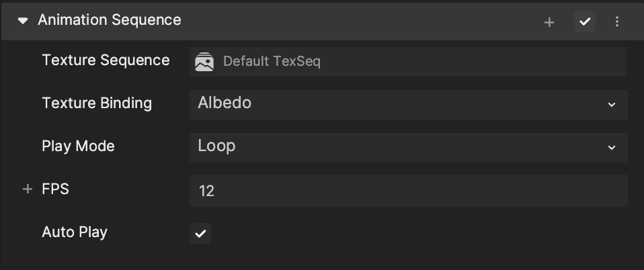Click the Play Mode label
This screenshot has height=270, width=644.
(78, 146)
